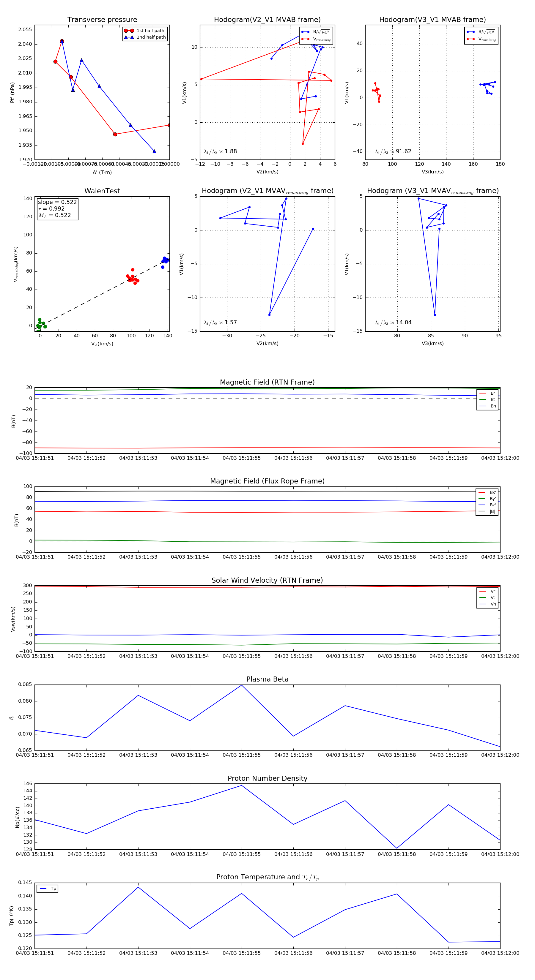Click 'Magnetic Field (RTN Frame)' title

click(267, 382)
